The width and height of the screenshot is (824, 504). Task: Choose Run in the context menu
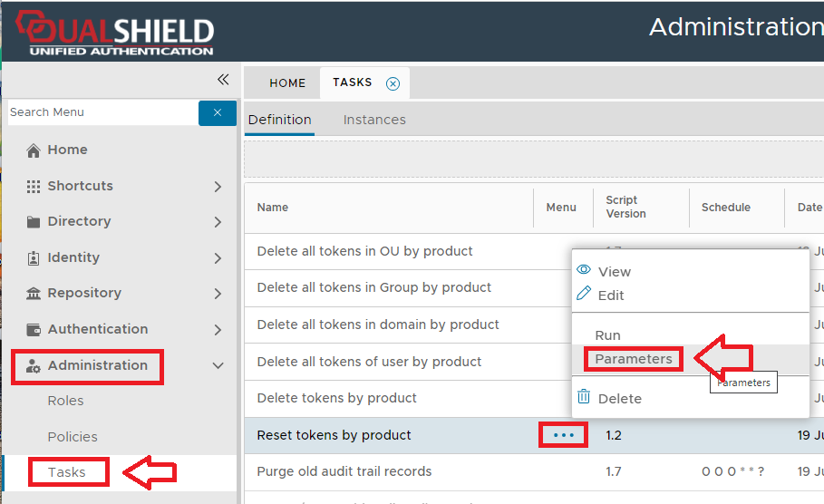pos(607,335)
